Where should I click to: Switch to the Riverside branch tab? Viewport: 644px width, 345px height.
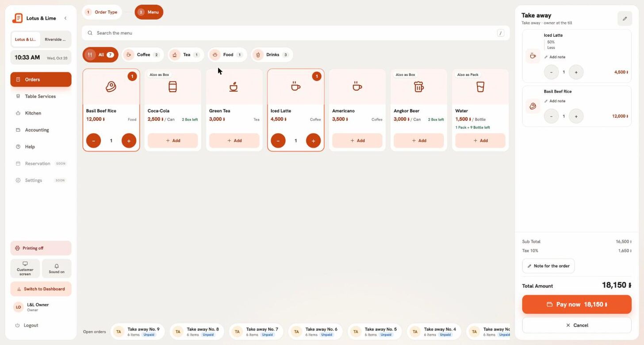55,39
